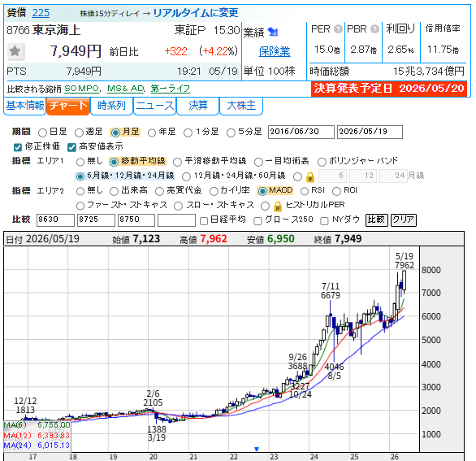Click comparison code field 8750
The width and height of the screenshot is (476, 461).
pyautogui.click(x=136, y=220)
